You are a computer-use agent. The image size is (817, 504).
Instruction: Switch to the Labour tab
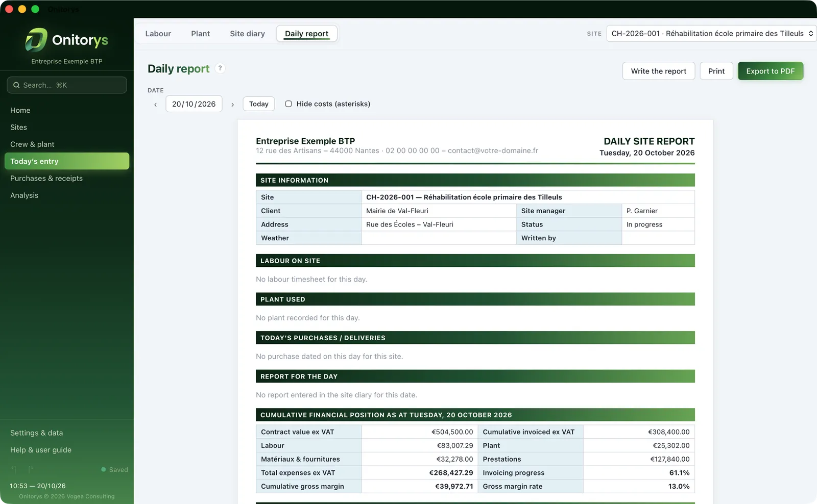[x=158, y=34]
